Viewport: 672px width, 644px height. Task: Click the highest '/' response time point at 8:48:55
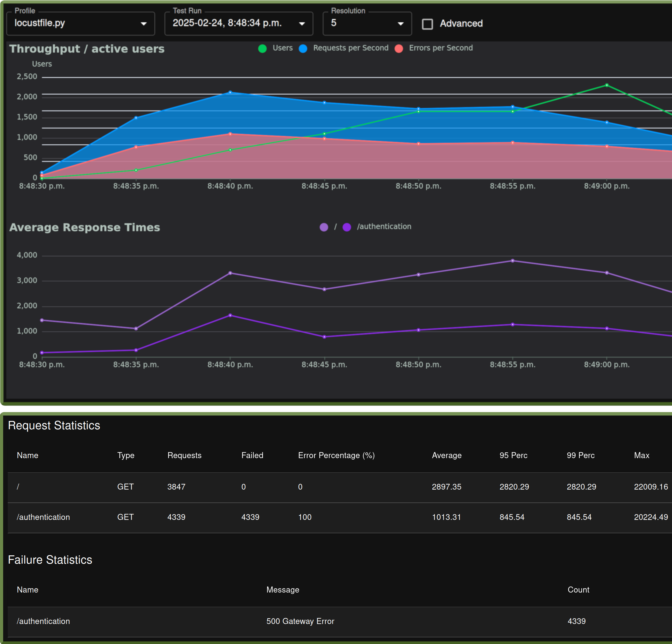(512, 261)
